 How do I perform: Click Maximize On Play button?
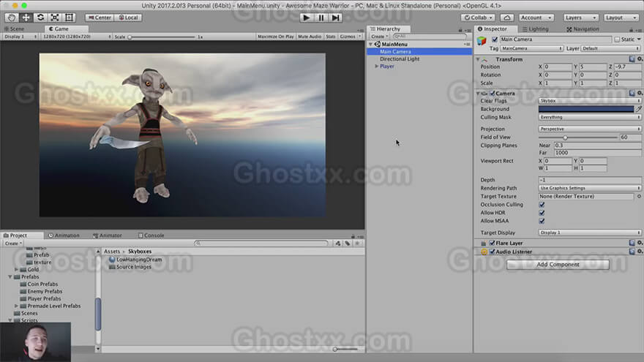[276, 37]
